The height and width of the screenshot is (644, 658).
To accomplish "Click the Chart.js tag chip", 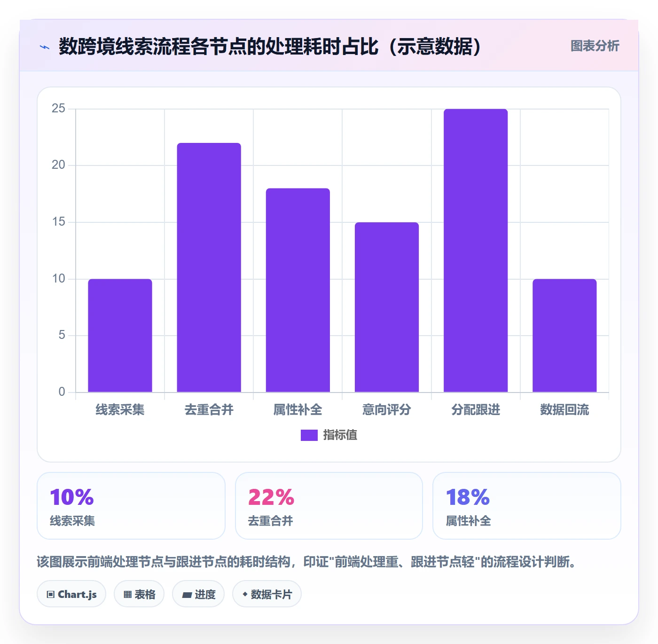I will coord(71,594).
